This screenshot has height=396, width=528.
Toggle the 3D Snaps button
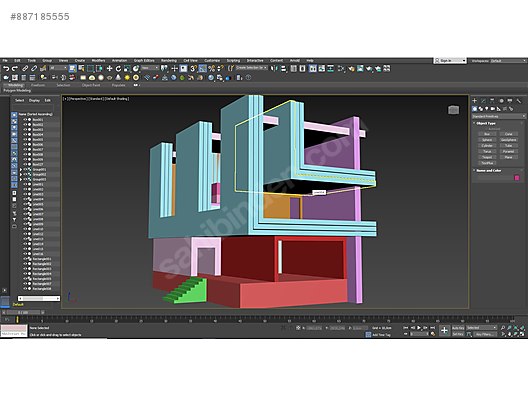point(193,69)
